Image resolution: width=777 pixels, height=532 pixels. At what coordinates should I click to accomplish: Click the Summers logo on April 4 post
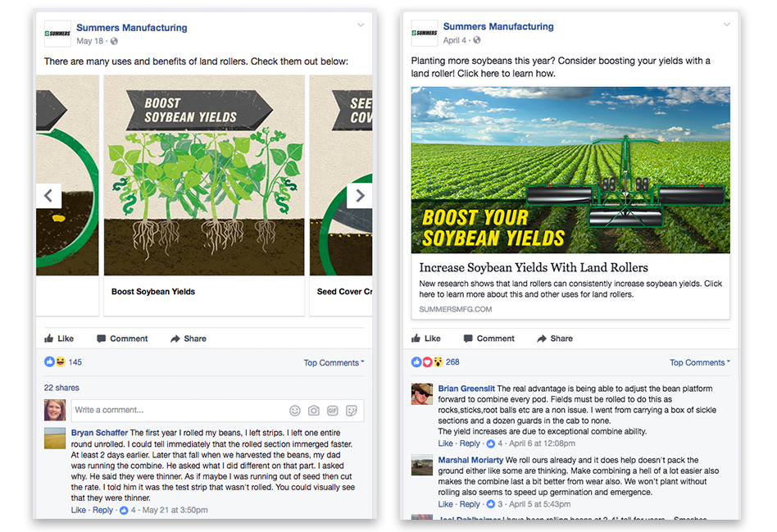point(425,33)
